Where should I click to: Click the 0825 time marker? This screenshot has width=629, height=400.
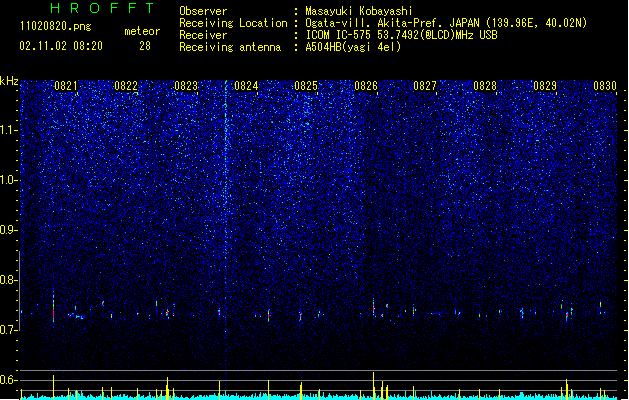[306, 86]
